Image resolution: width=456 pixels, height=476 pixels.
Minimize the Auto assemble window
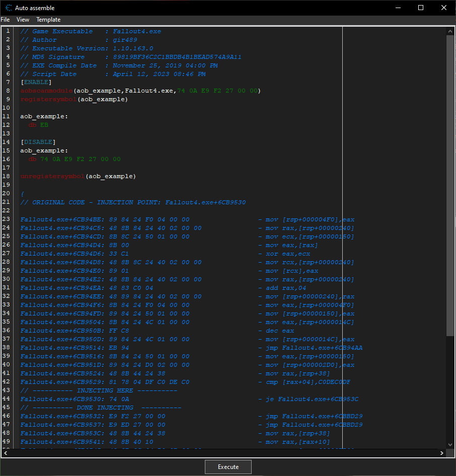(398, 8)
